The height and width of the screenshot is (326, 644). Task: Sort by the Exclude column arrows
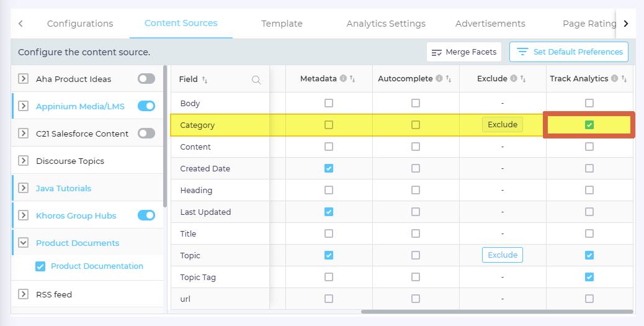tap(523, 79)
